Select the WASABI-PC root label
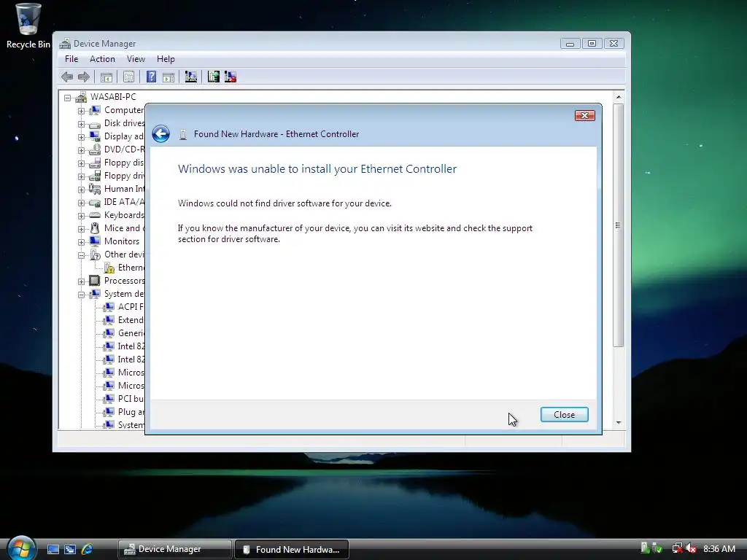747x560 pixels. pyautogui.click(x=113, y=97)
